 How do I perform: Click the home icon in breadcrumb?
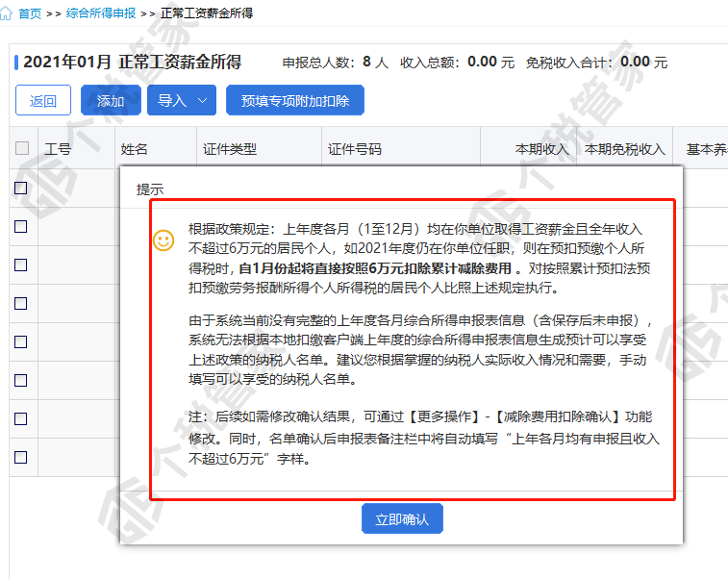(x=6, y=13)
